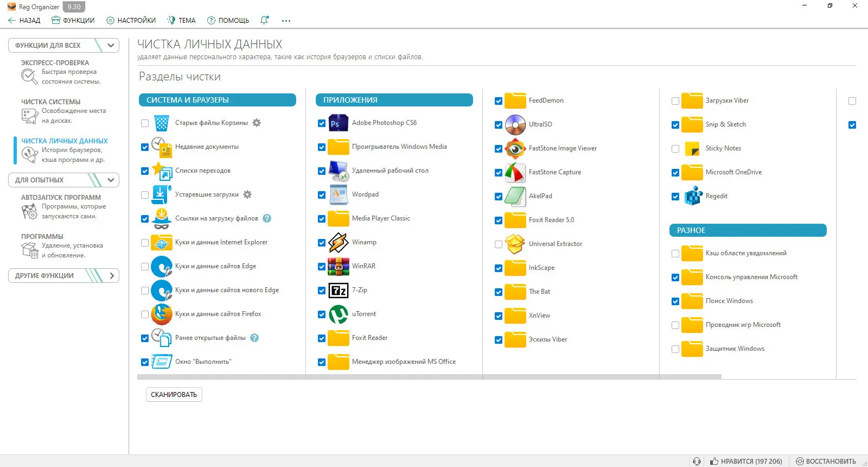Click the Winamp lightning icon
868x467 pixels.
click(x=339, y=243)
